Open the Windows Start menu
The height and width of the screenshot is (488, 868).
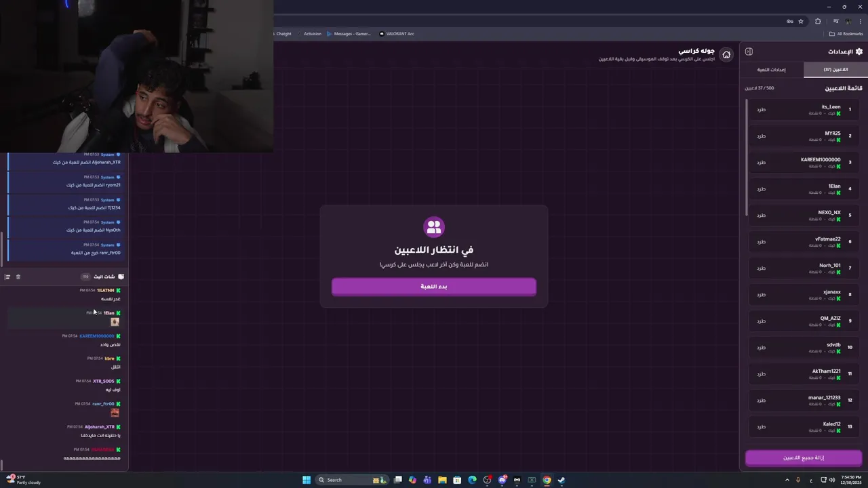[307, 480]
